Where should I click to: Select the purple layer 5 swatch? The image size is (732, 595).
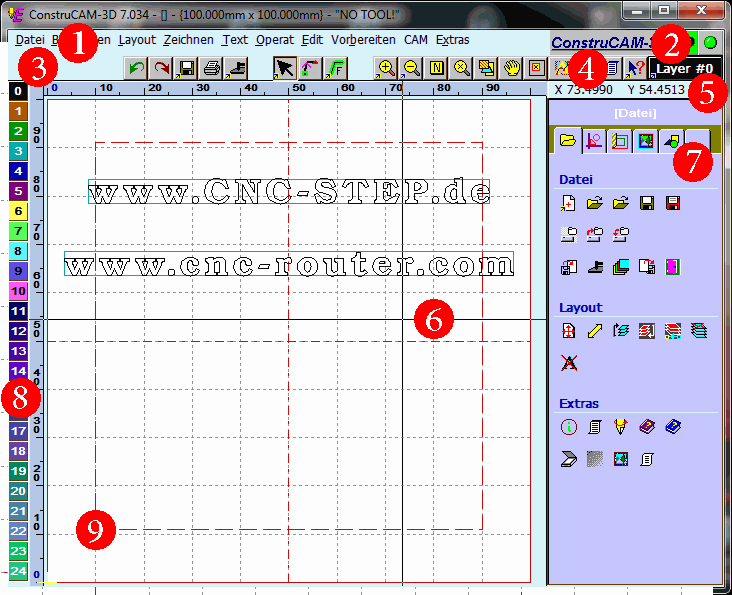coord(18,190)
